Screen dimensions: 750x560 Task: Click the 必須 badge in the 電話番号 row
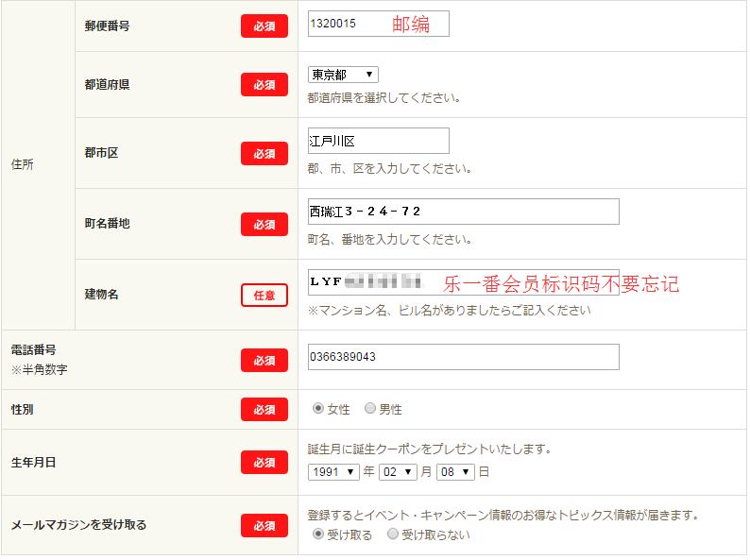[x=264, y=360]
